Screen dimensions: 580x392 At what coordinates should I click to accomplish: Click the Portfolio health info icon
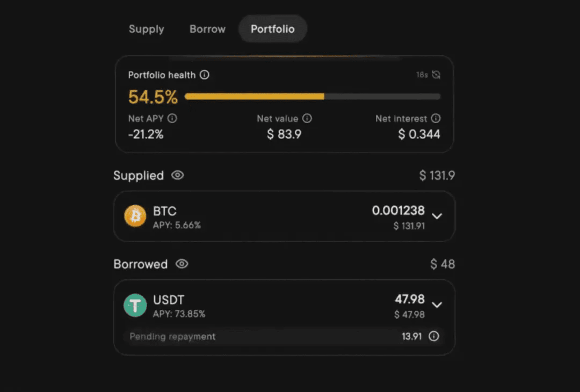click(205, 75)
